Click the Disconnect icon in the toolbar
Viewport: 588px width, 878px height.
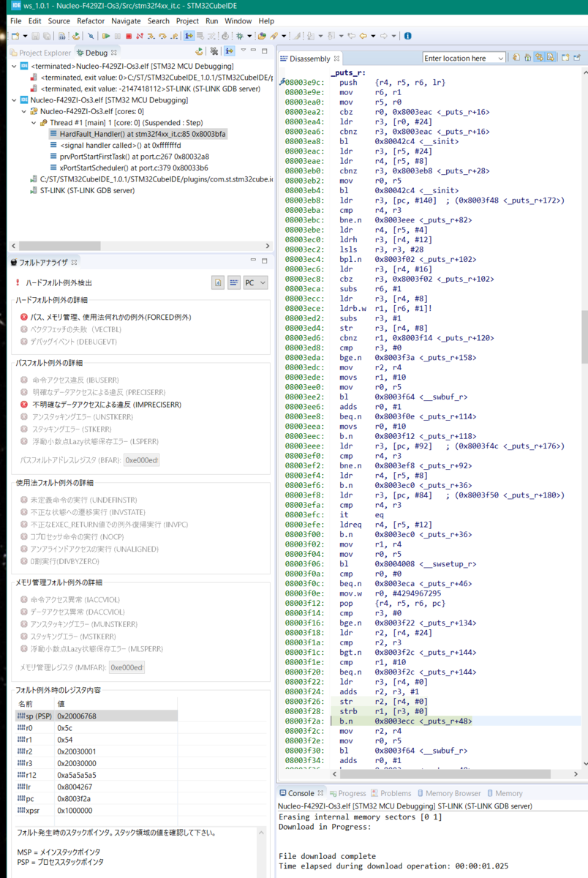(139, 35)
